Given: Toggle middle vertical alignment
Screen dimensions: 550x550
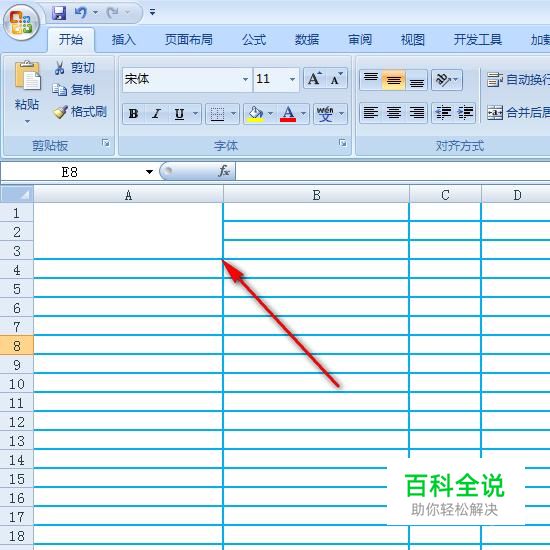Looking at the screenshot, I should 394,80.
